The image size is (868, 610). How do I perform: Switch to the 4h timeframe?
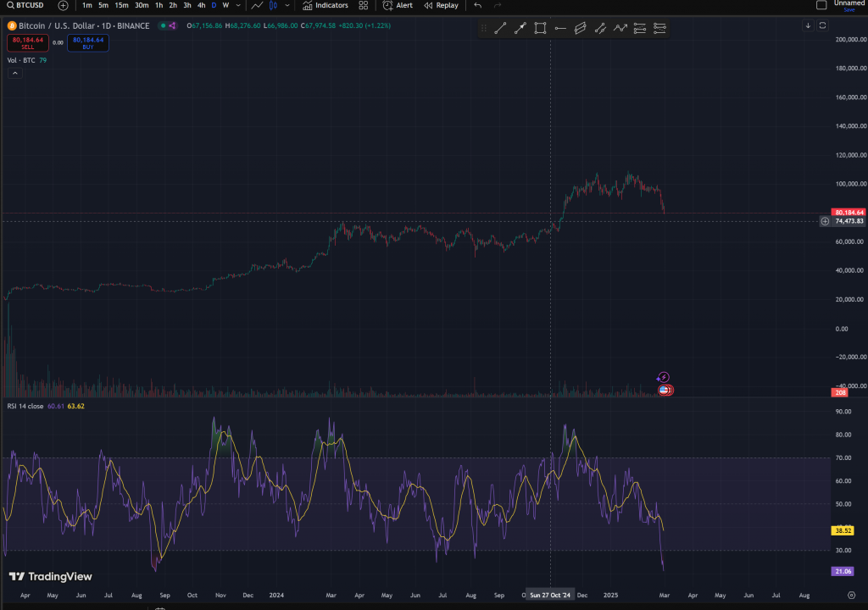click(201, 5)
